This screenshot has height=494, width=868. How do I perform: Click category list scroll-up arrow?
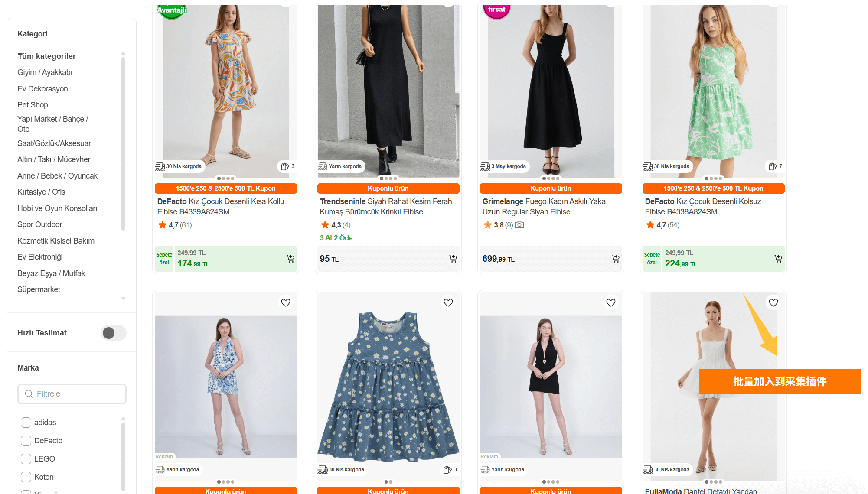tap(123, 53)
